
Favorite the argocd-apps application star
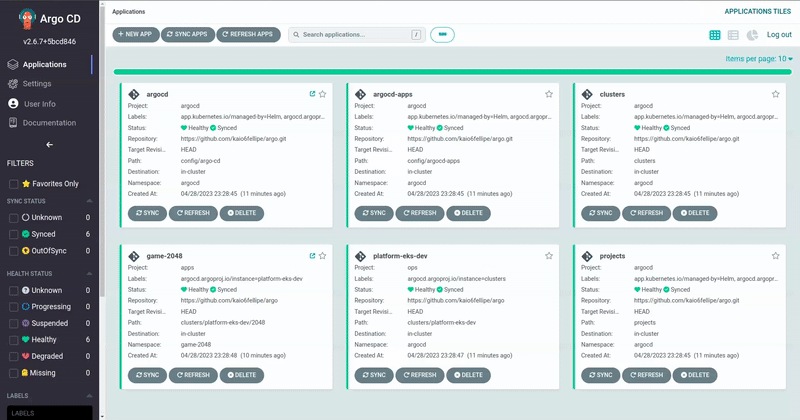549,94
